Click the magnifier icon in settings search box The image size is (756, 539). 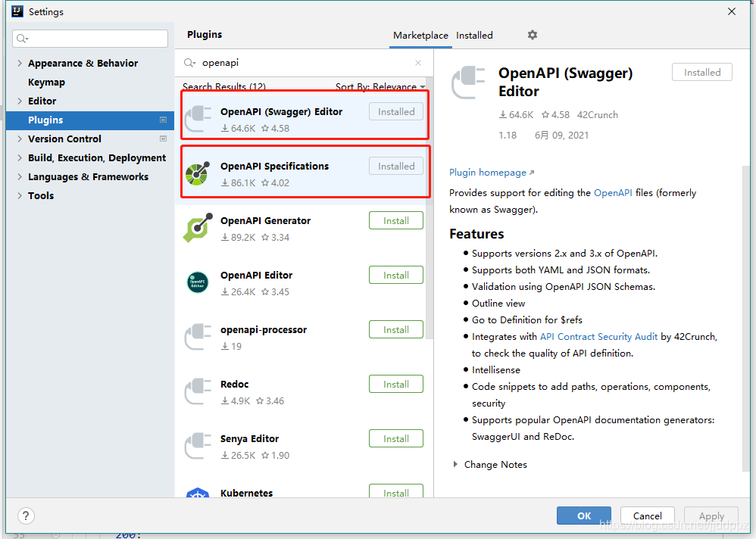coord(22,39)
